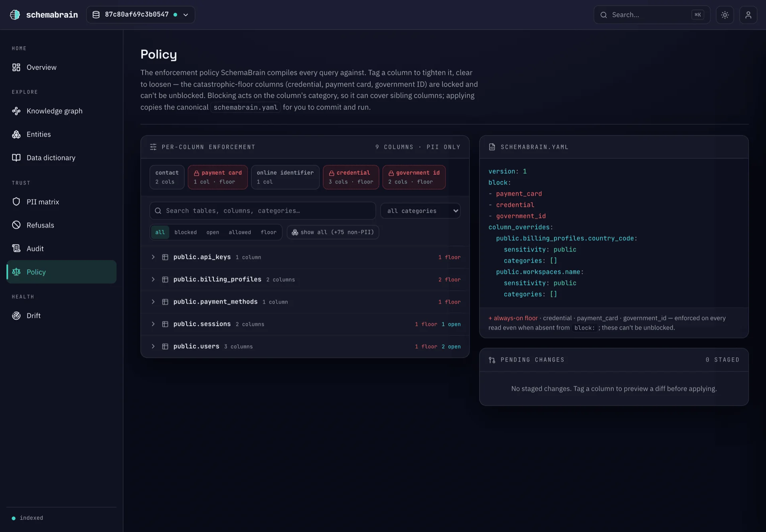The image size is (766, 532).
Task: Select the credential category chip
Action: pos(351,177)
